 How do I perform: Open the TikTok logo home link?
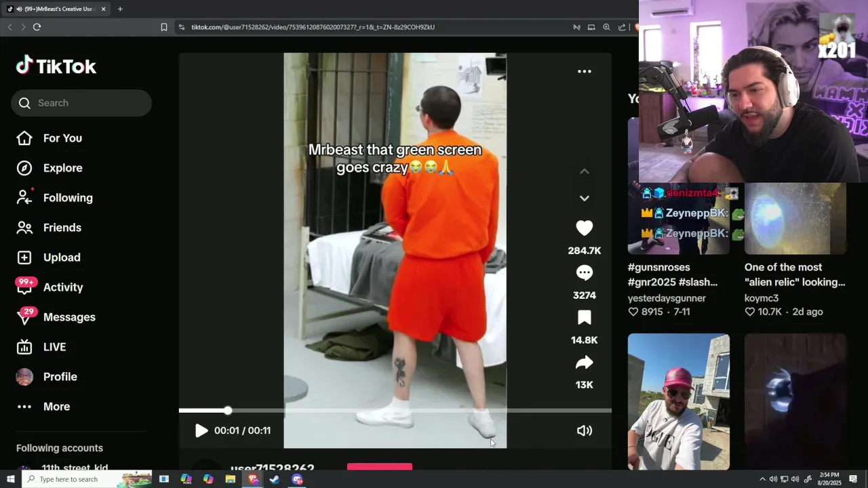[56, 66]
